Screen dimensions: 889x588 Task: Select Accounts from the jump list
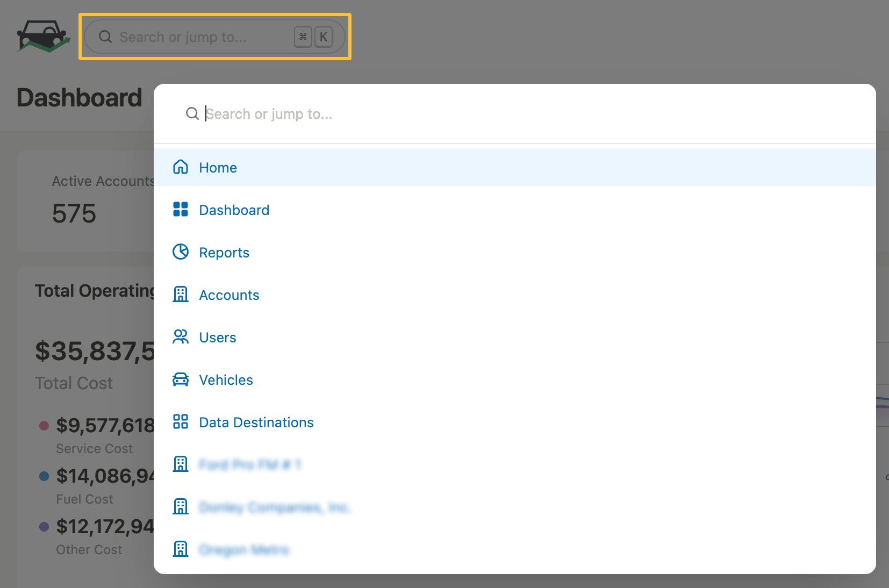[229, 295]
